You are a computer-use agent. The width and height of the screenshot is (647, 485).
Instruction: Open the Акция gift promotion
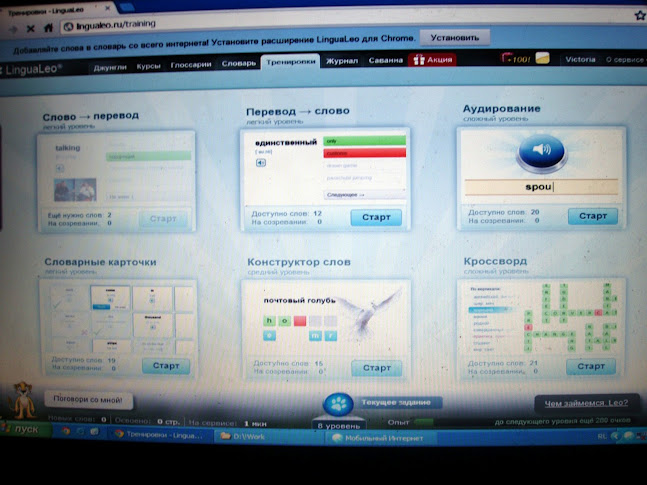(x=432, y=60)
